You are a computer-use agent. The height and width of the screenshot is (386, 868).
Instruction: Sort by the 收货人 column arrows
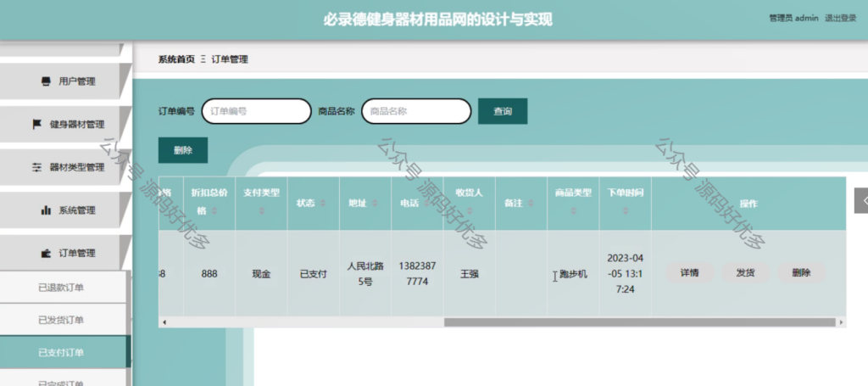coord(470,211)
